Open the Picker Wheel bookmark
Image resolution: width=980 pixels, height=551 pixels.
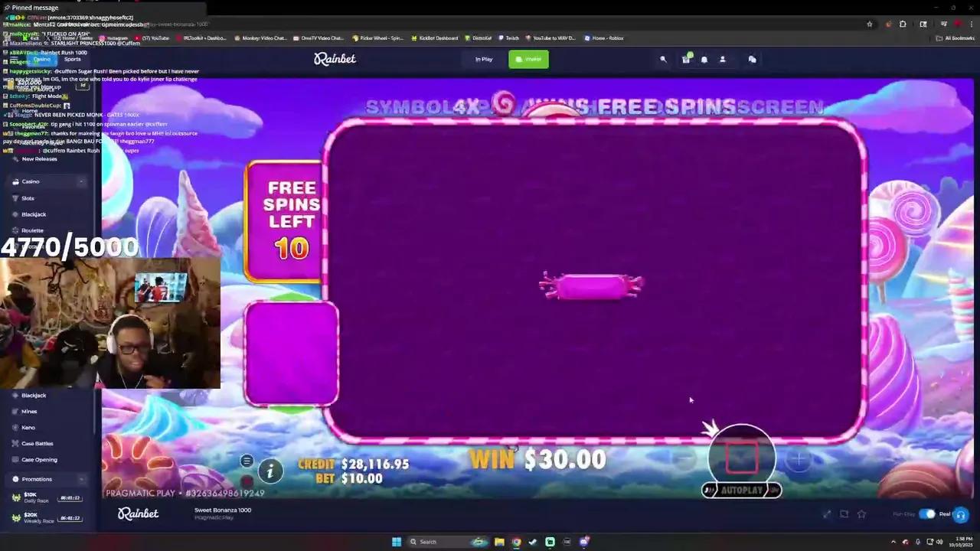click(378, 38)
